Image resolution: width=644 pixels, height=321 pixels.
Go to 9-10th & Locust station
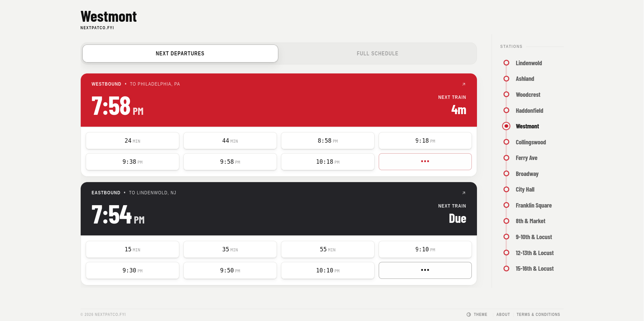[534, 237]
